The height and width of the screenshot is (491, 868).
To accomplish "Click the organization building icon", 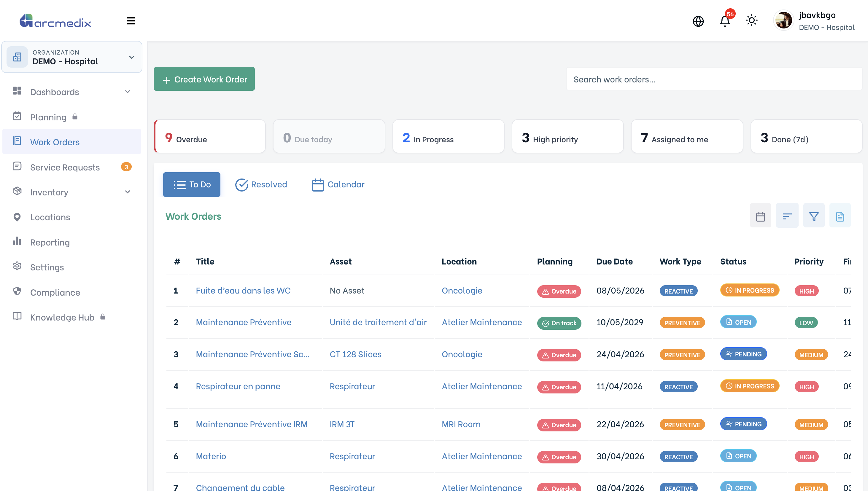I will (x=17, y=57).
